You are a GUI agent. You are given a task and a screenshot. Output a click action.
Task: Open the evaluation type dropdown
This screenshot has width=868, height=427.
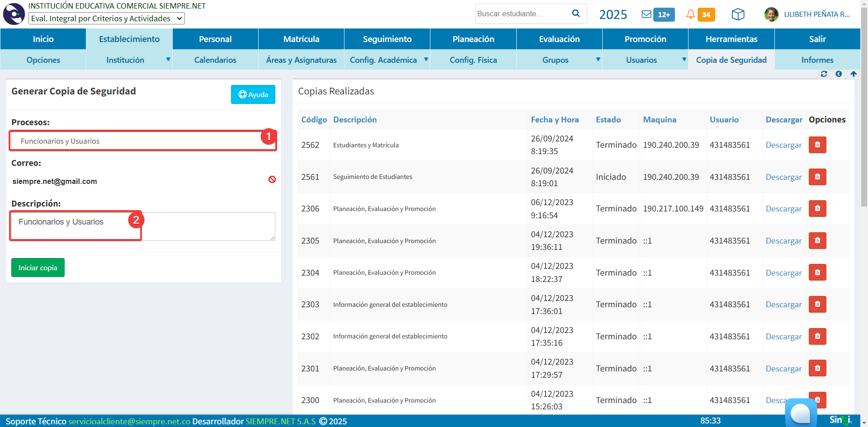click(107, 19)
